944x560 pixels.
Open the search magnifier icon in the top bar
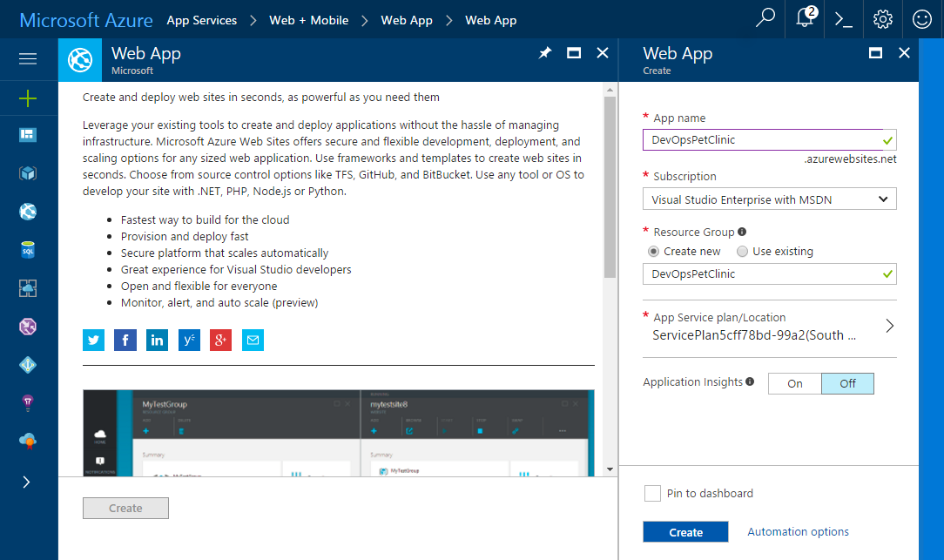click(765, 18)
